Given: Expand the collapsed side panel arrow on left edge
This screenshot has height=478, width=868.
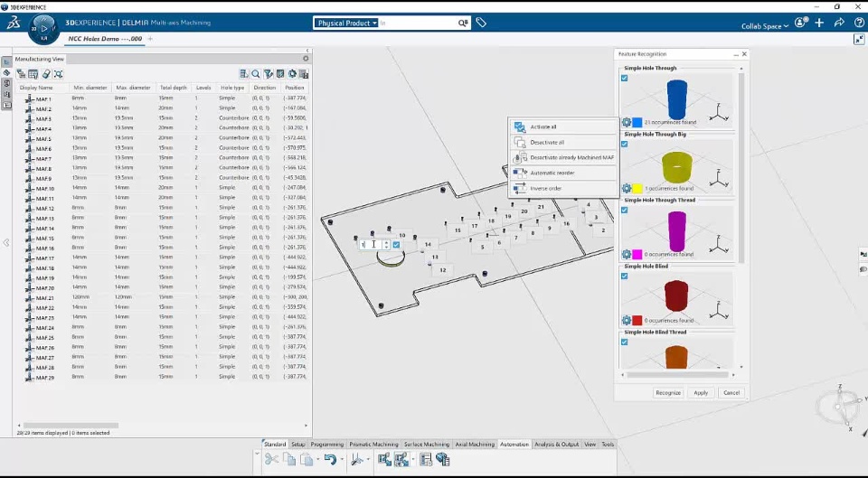Looking at the screenshot, I should (6, 242).
